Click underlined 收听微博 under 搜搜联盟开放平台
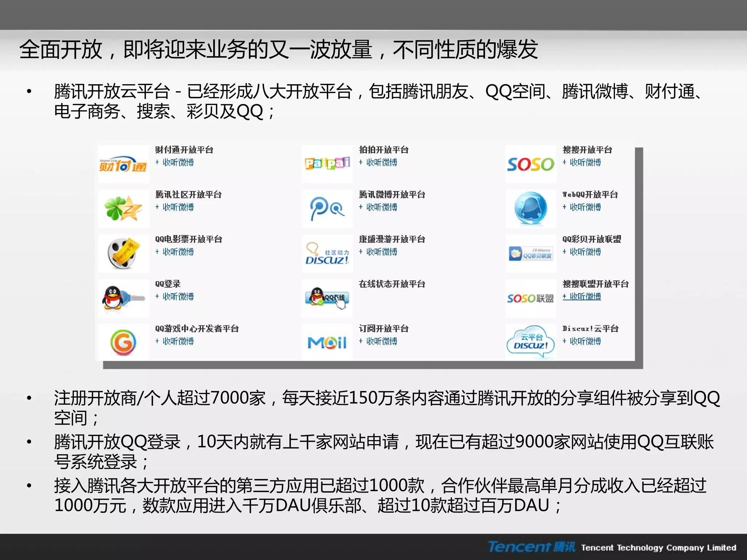 (581, 297)
